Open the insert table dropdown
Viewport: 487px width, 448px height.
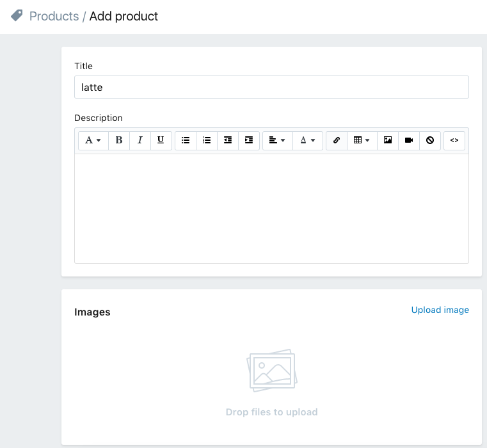pyautogui.click(x=362, y=140)
